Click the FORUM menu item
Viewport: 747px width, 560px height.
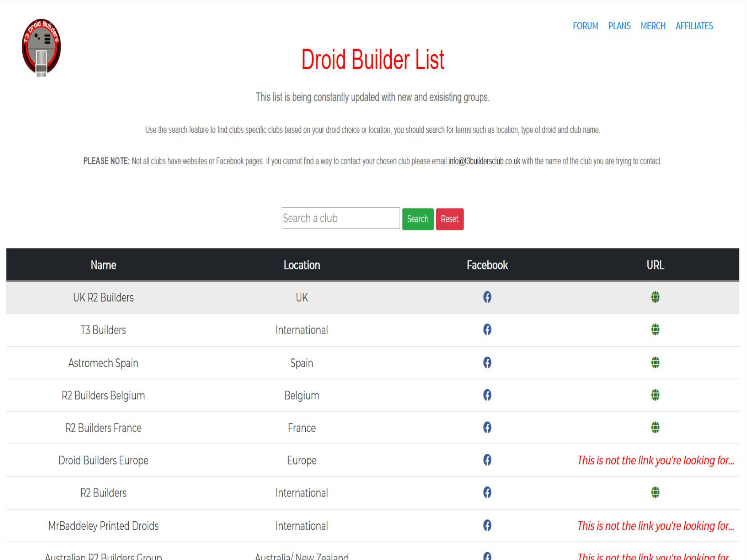click(586, 26)
